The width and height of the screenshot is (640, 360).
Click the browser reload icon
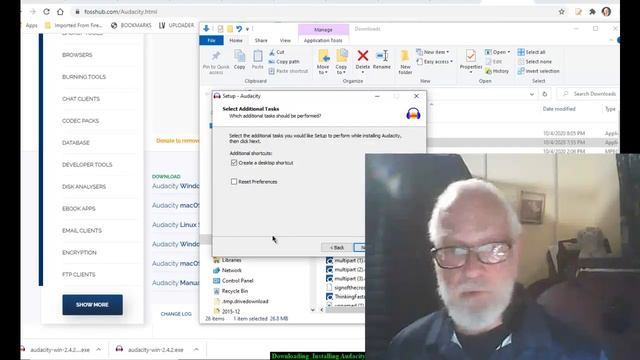(x=46, y=12)
